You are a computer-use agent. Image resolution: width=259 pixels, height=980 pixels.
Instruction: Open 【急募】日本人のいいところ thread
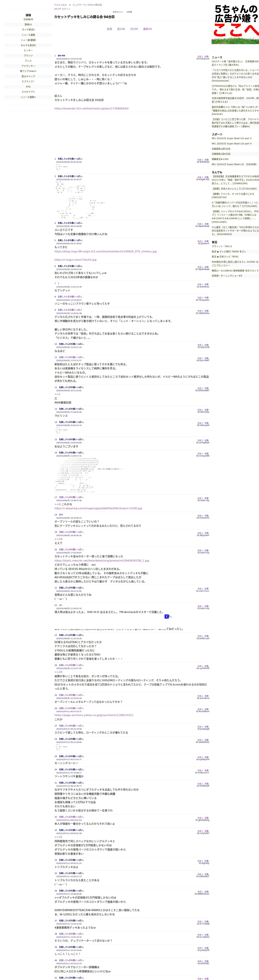point(234,189)
